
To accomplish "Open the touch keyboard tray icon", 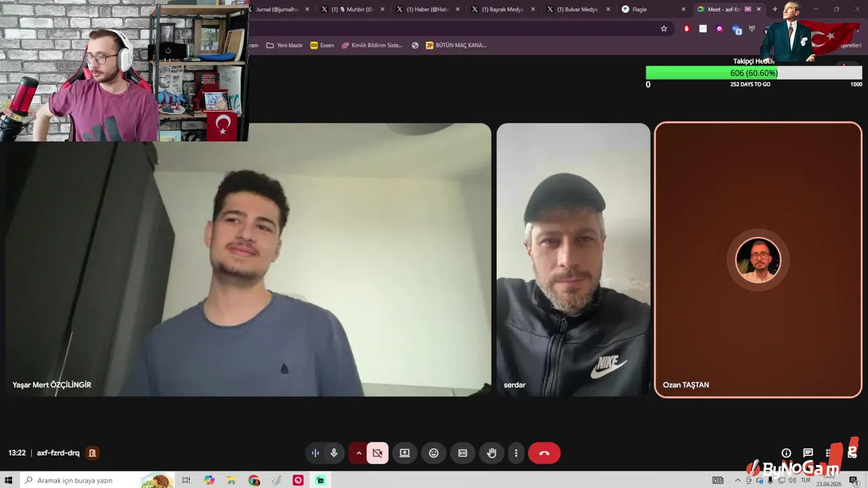I will point(718,481).
